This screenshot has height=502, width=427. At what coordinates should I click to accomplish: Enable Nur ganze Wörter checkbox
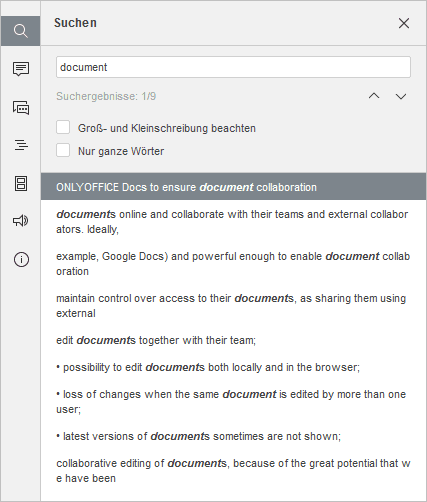tap(63, 151)
